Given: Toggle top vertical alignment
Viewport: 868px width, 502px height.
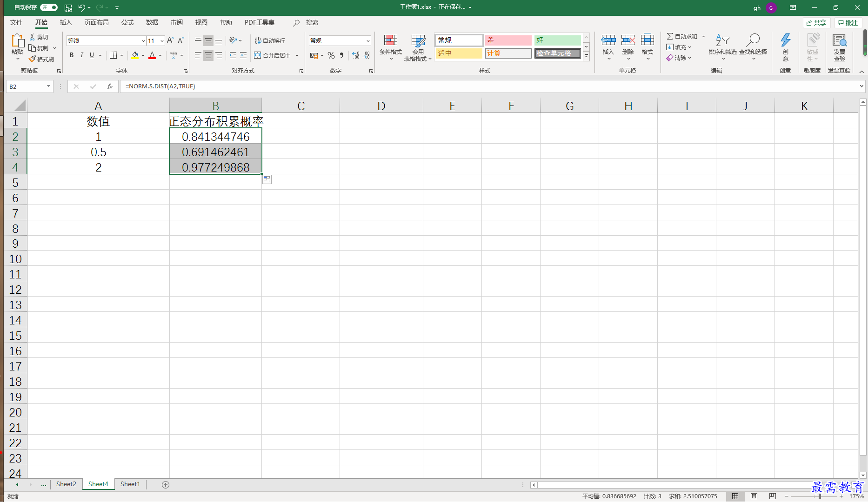Looking at the screenshot, I should [198, 40].
